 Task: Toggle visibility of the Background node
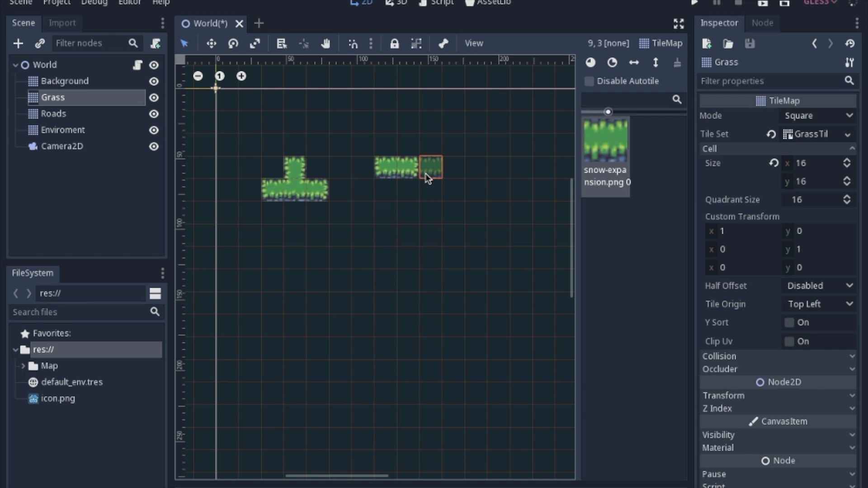[x=154, y=81]
